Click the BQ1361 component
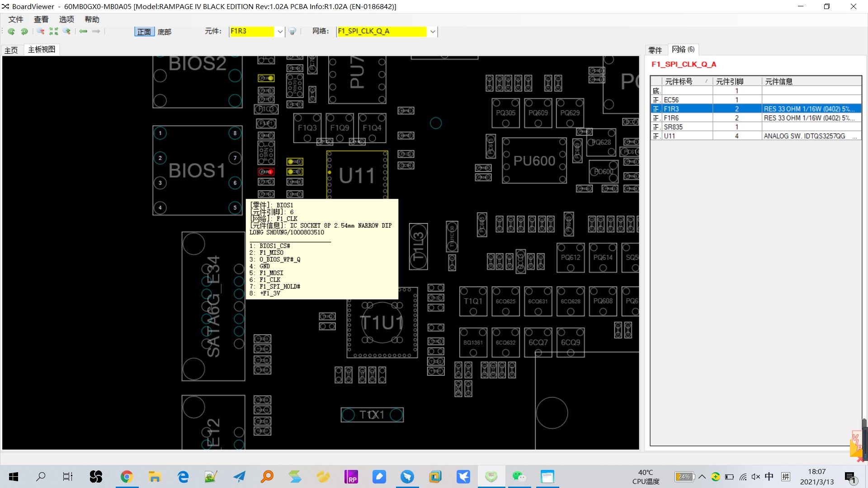Screen dimensions: 868x488 (x=473, y=343)
